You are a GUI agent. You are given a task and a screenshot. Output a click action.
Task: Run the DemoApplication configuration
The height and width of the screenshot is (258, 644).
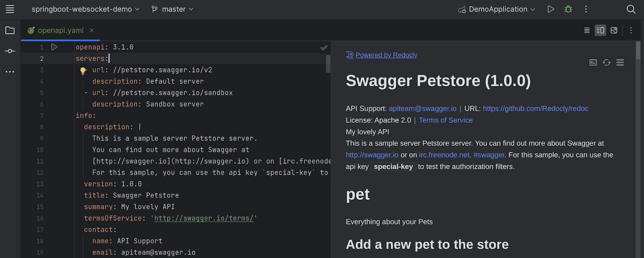point(550,9)
